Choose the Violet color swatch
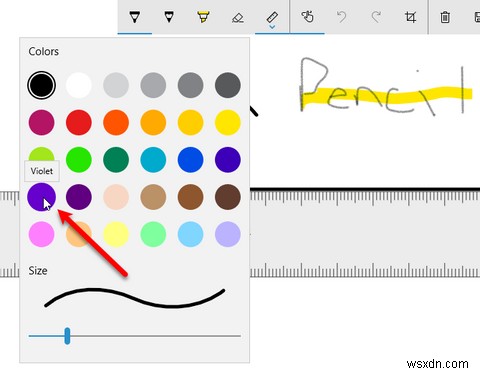This screenshot has width=480, height=374. pyautogui.click(x=41, y=197)
